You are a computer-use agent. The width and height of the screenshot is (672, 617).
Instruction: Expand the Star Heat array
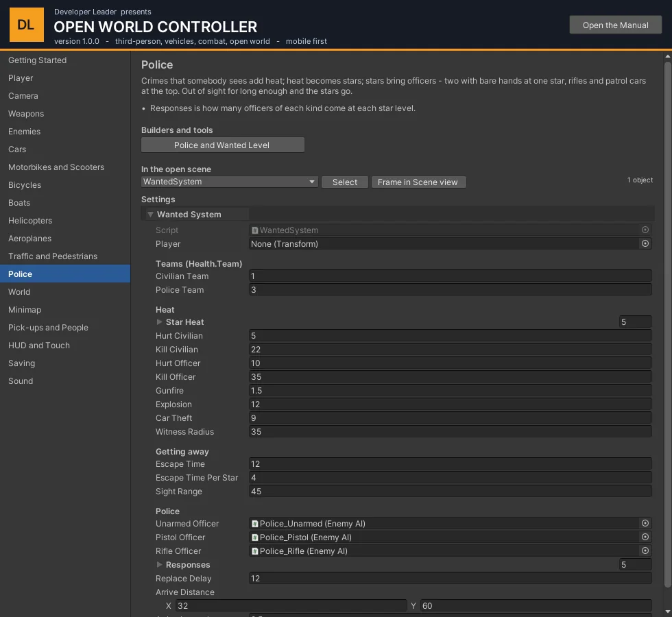point(159,322)
